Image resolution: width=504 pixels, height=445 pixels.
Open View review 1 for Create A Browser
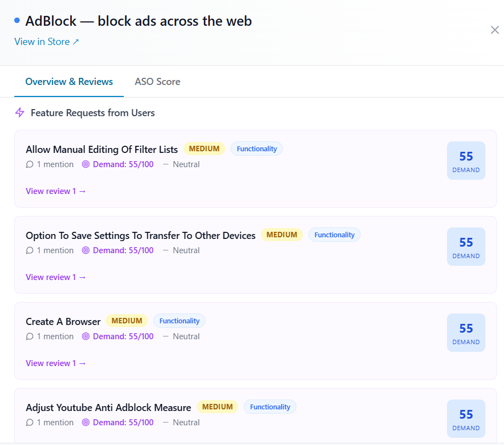pyautogui.click(x=56, y=363)
